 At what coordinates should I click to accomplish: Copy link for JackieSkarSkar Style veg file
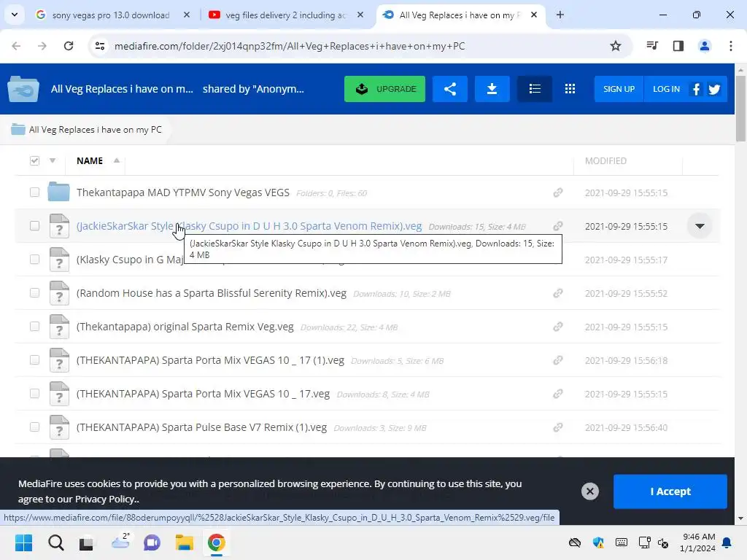tap(558, 226)
